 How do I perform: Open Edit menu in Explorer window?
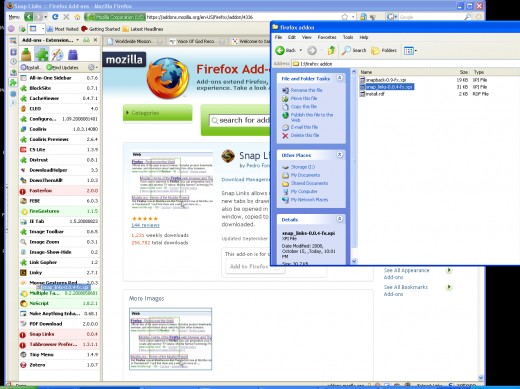coord(292,37)
